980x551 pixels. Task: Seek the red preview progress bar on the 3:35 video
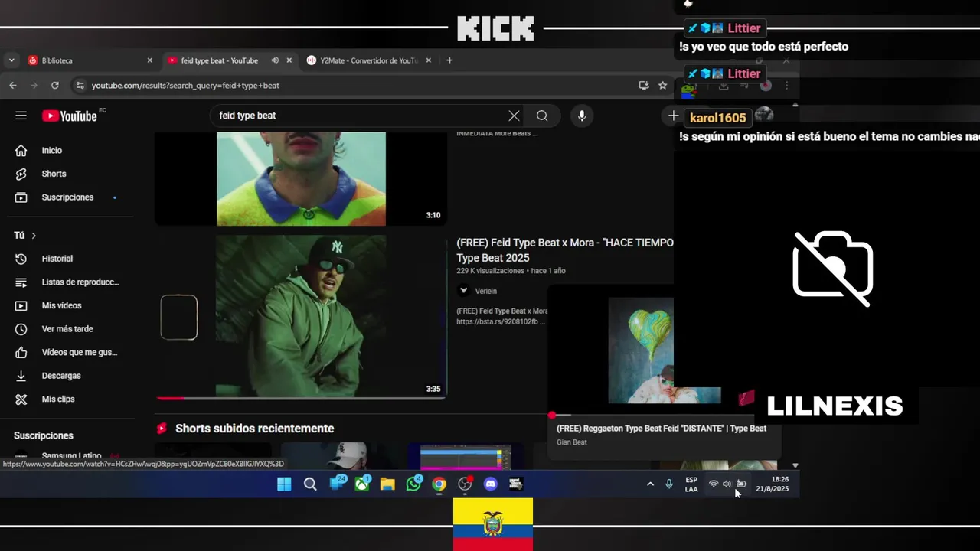click(x=301, y=398)
